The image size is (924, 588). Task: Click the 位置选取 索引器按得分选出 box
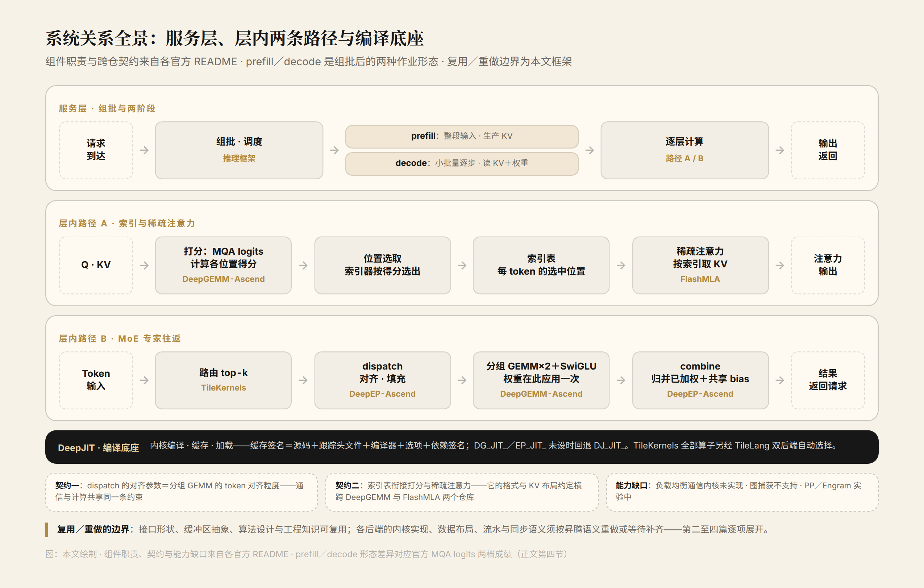[x=382, y=265]
